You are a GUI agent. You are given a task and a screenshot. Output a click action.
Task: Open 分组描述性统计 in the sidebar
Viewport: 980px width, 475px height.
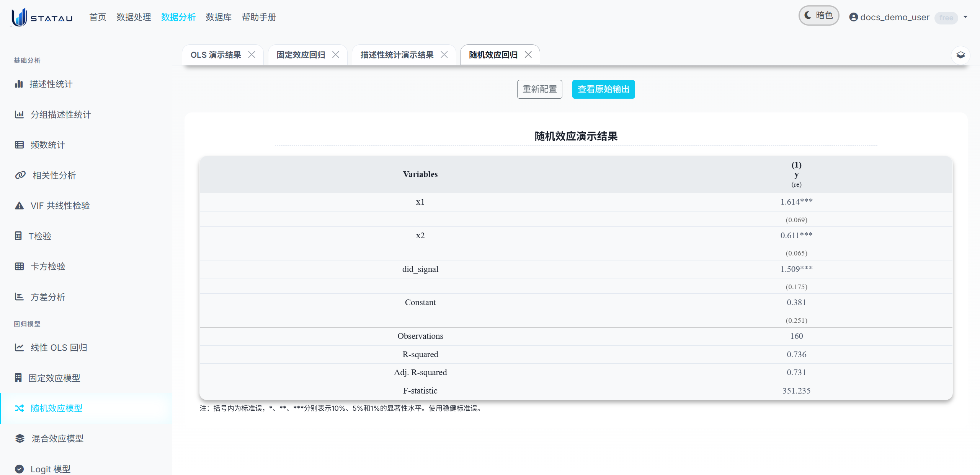[x=86, y=114]
